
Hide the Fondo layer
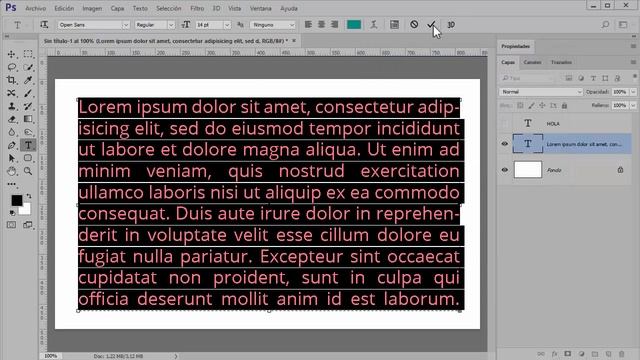click(x=505, y=170)
